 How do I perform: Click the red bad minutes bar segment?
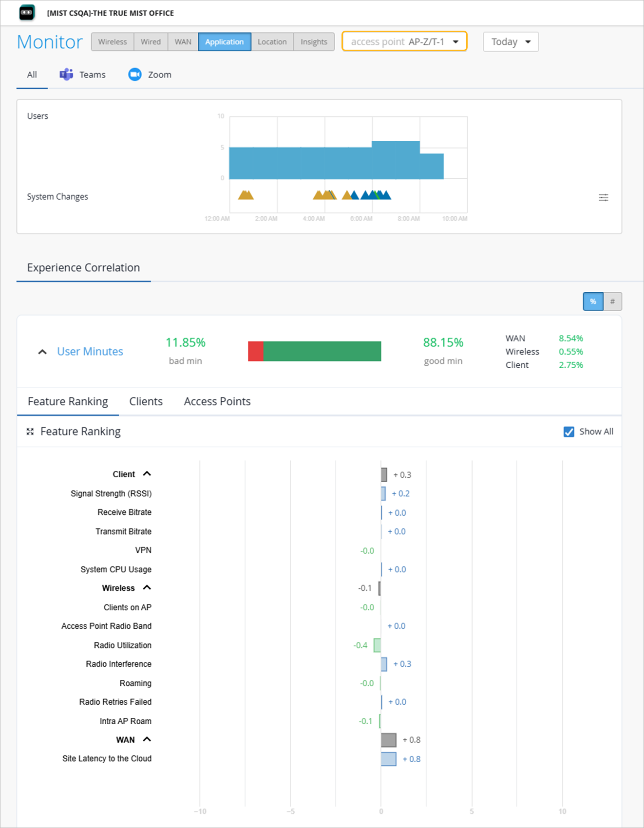point(256,351)
